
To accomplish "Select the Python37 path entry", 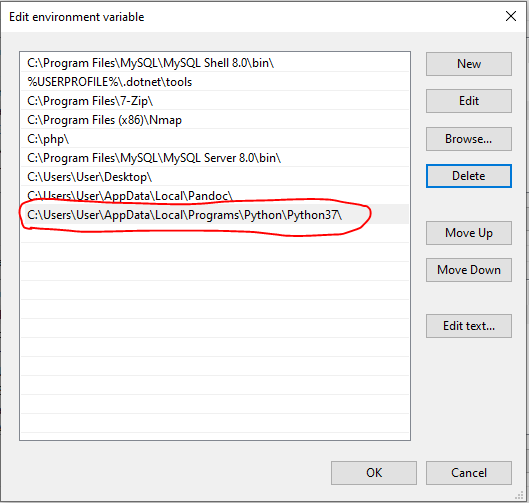I will tap(215, 215).
